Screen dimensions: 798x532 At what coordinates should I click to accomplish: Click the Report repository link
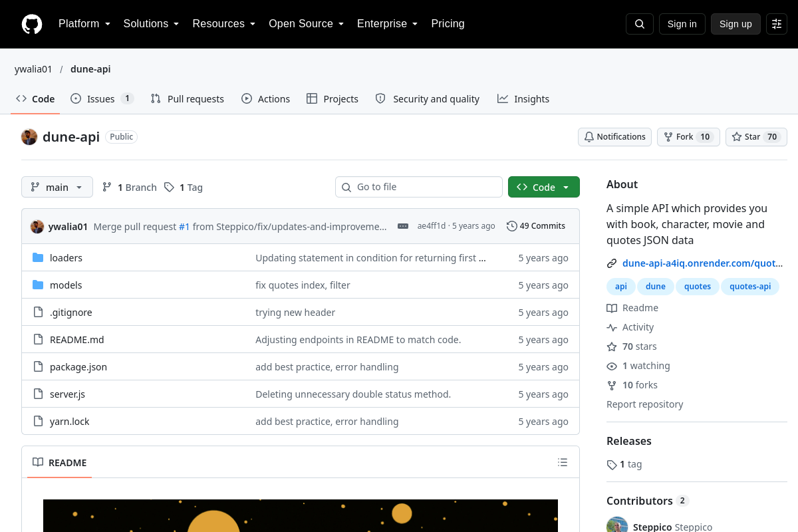point(645,404)
